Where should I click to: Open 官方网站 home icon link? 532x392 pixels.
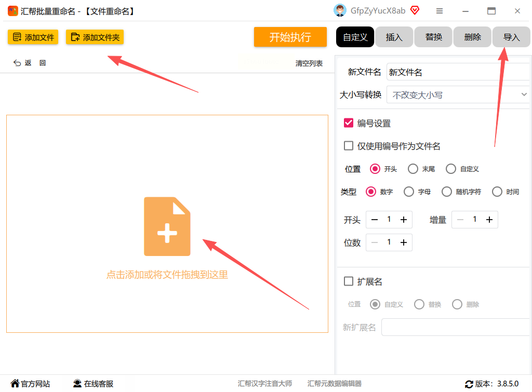15,384
